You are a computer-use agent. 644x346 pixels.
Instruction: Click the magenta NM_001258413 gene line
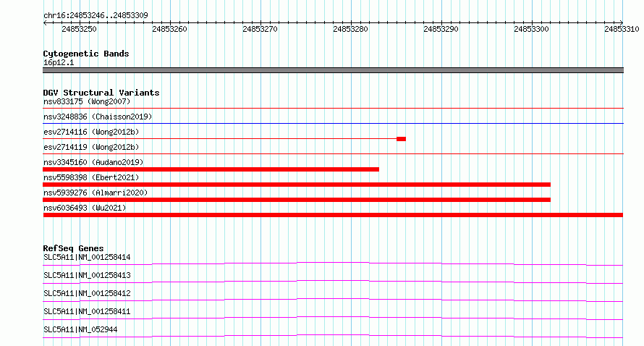333,281
